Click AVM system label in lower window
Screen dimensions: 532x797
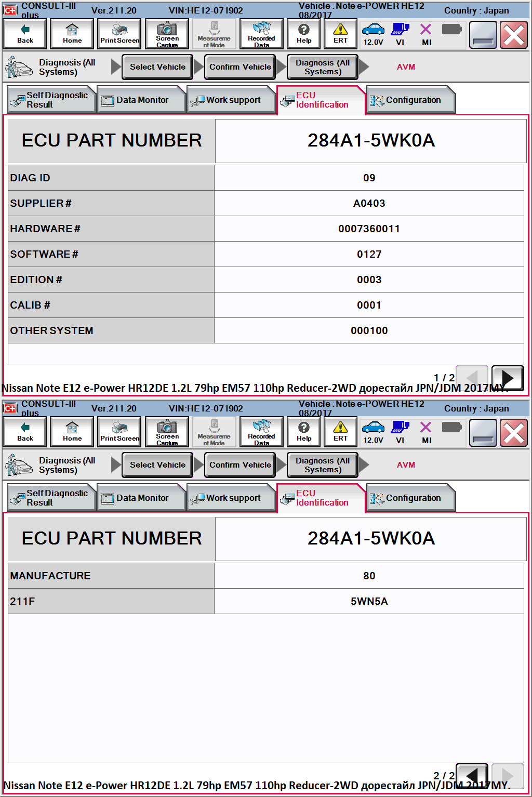[x=406, y=465]
